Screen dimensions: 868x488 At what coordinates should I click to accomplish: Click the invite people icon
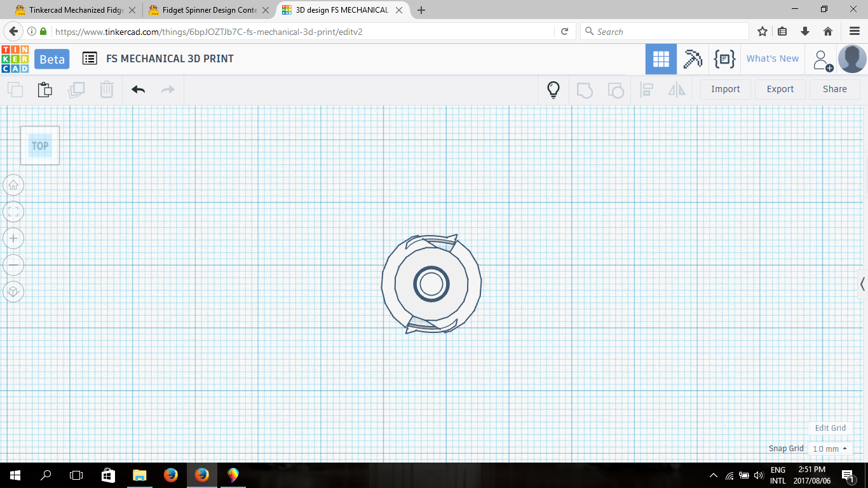(823, 60)
